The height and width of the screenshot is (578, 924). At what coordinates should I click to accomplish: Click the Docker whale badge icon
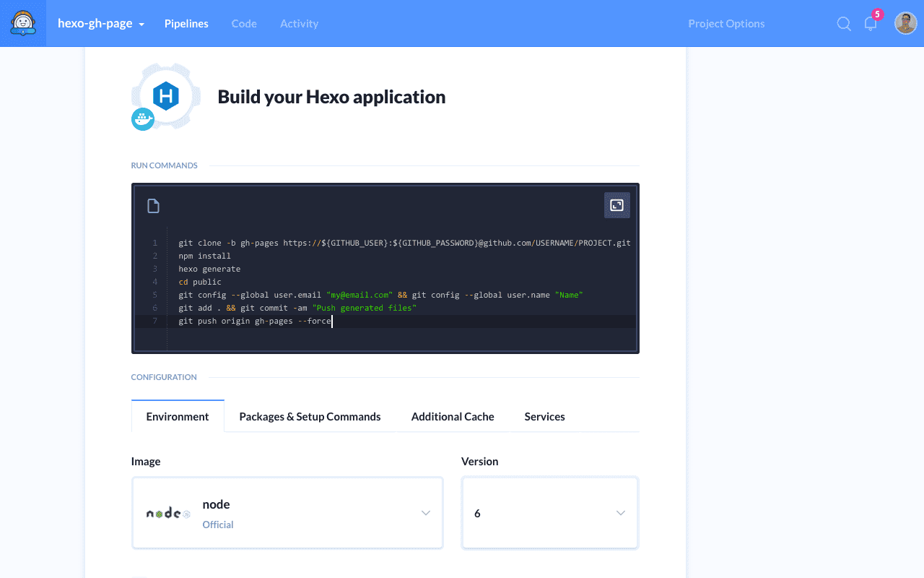click(143, 119)
